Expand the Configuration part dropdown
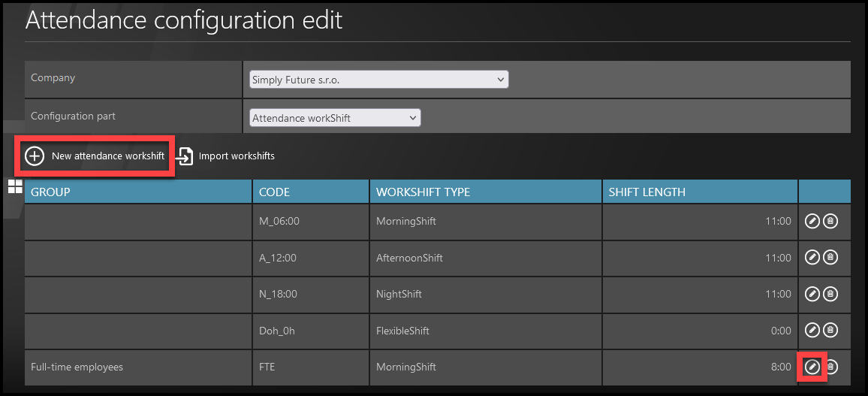This screenshot has width=868, height=396. coord(335,118)
